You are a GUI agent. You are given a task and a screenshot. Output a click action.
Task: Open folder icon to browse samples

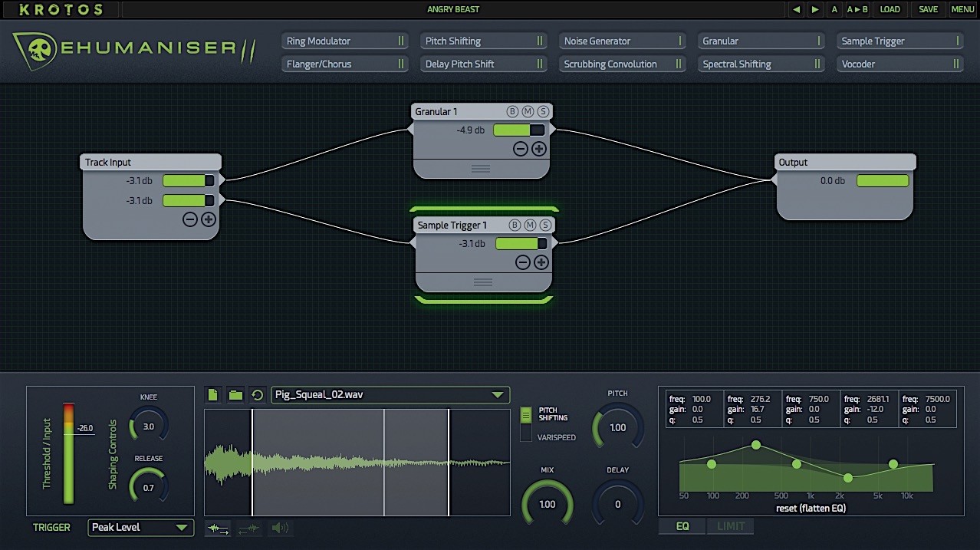coord(235,395)
